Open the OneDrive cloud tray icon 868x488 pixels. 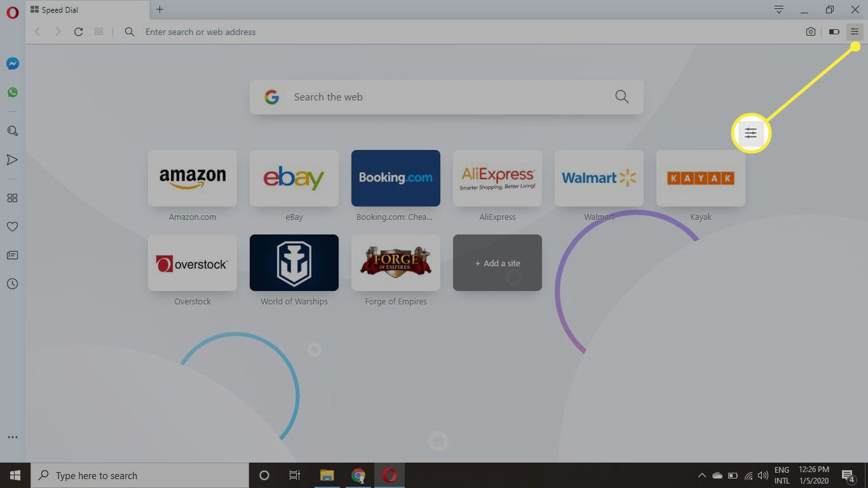coord(717,475)
